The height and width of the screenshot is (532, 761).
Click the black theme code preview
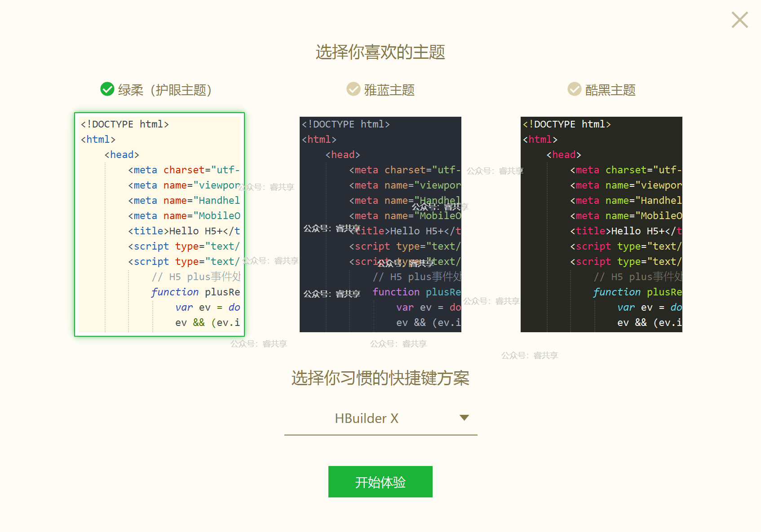click(602, 224)
